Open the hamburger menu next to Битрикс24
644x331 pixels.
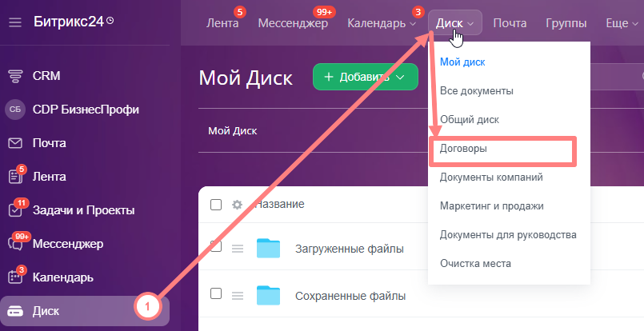tap(15, 22)
